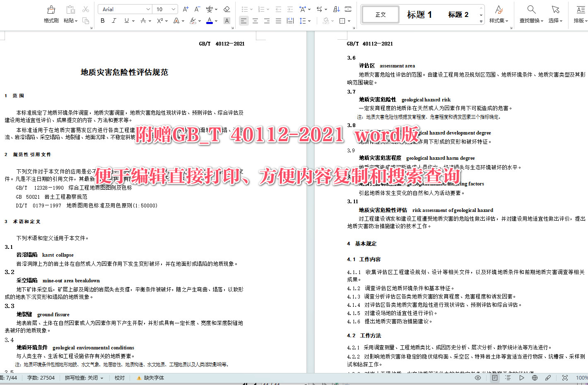Click the Clear Formatting eraser icon
This screenshot has height=385, width=588.
coord(227,9)
